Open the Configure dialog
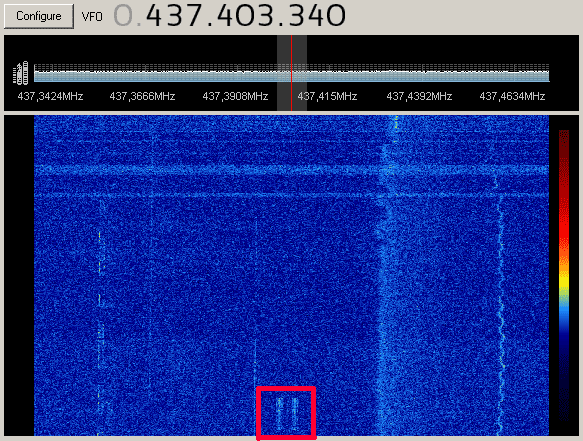 (x=39, y=16)
